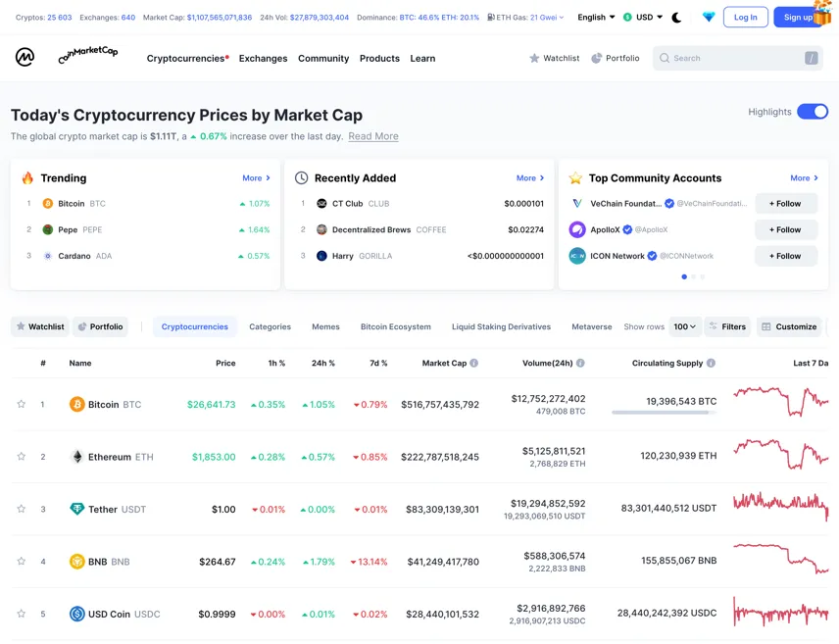Star Tether to add to watchlist
This screenshot has height=644, width=839.
coord(21,509)
